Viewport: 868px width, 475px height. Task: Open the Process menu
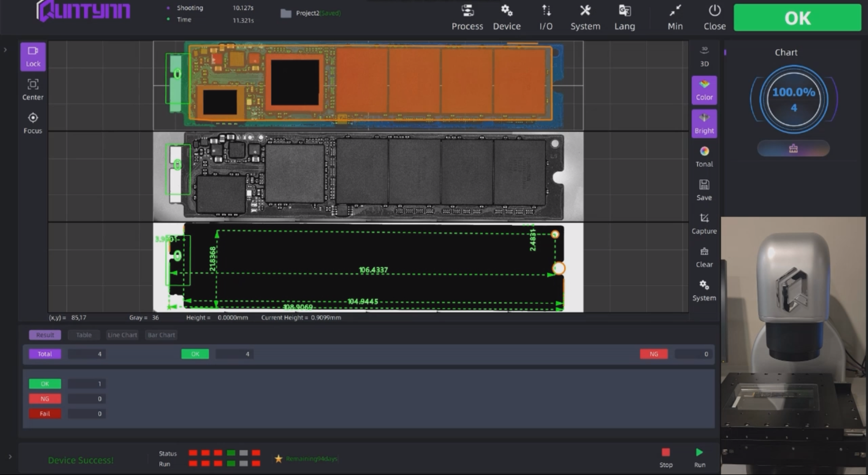[x=467, y=18]
